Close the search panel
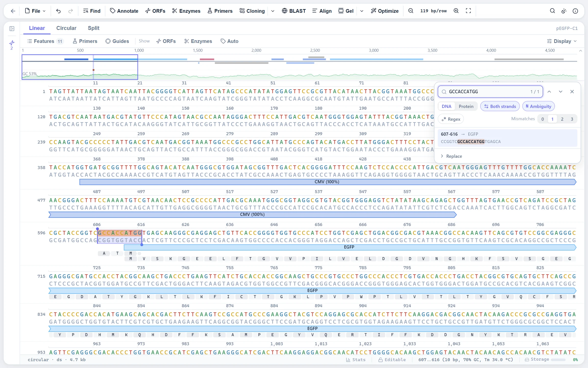588x368 pixels. (572, 92)
